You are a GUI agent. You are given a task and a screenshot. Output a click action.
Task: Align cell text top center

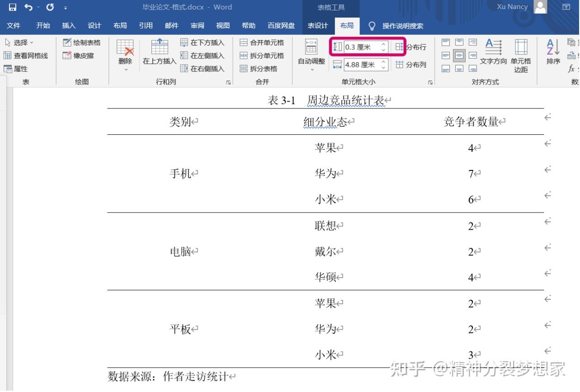[459, 43]
